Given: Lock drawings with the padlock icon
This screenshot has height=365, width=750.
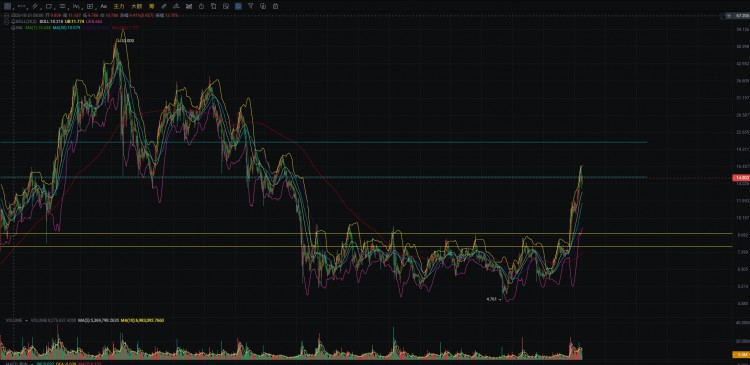Looking at the screenshot, I should 201,6.
